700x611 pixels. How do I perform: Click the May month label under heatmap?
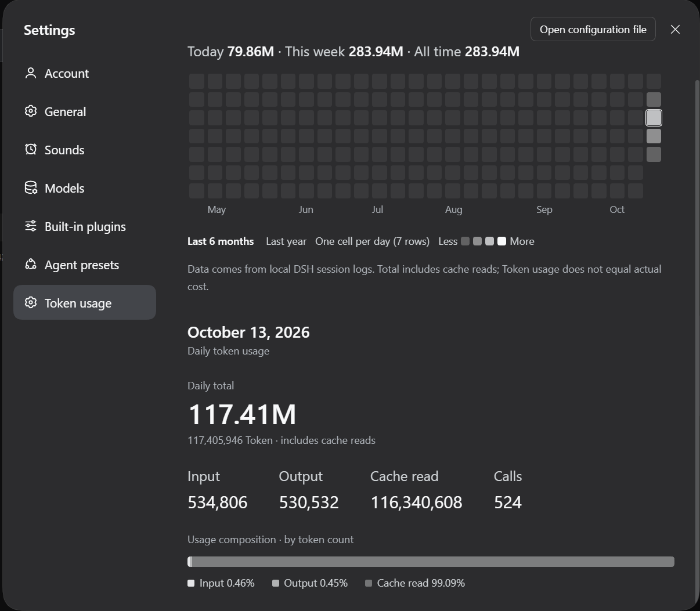(217, 209)
